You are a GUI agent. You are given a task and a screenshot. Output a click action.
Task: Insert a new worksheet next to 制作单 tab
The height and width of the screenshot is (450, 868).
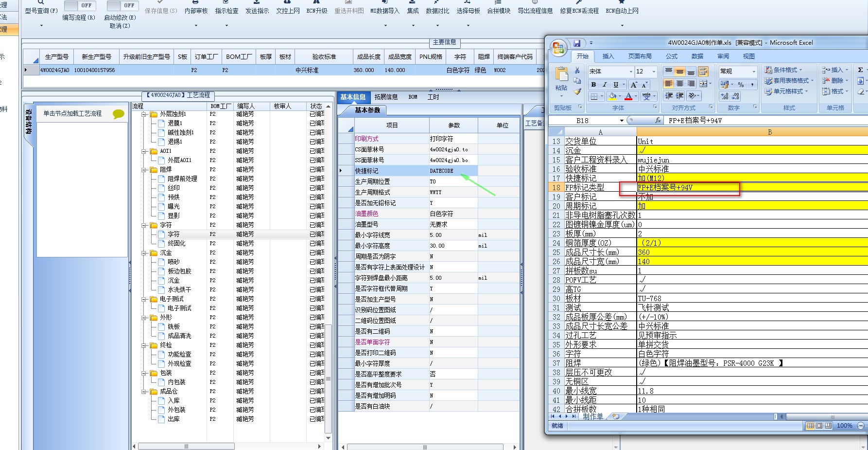coord(616,416)
